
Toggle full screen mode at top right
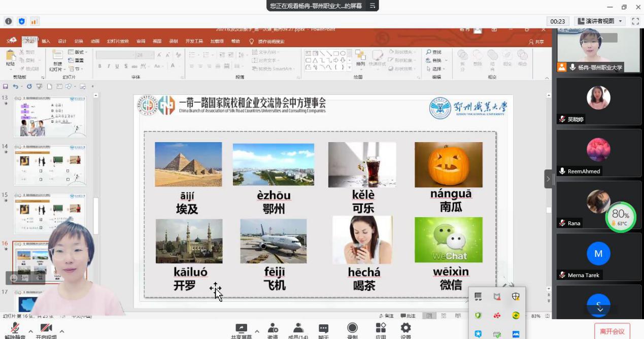(635, 21)
